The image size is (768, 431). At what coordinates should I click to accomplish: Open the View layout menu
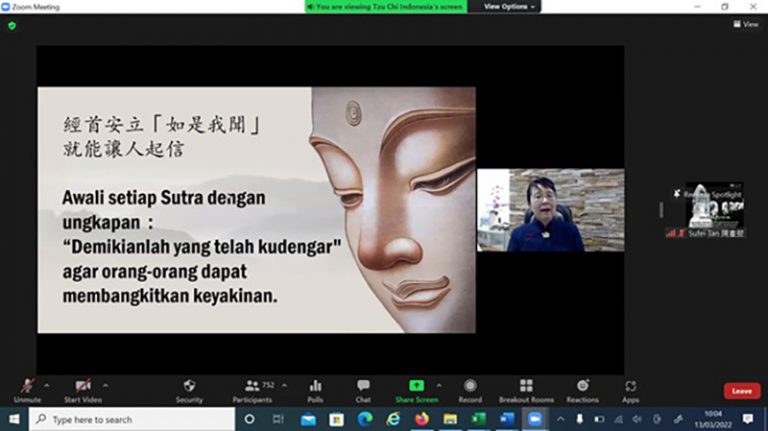(x=744, y=24)
